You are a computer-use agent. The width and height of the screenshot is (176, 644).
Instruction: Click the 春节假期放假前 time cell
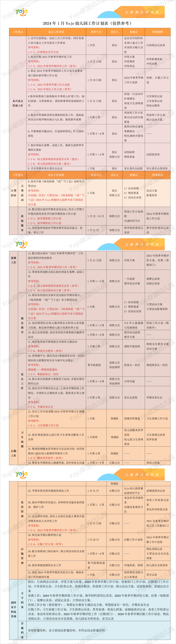(x=96, y=565)
